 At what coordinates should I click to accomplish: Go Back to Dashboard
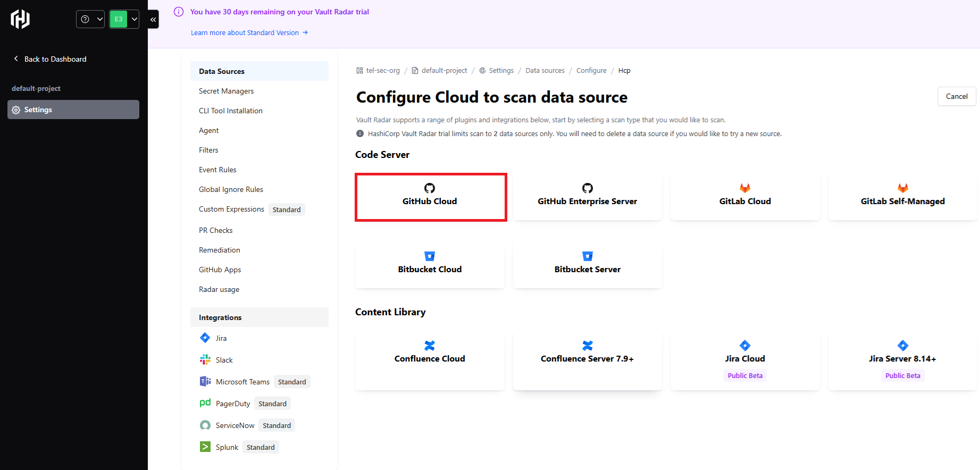click(50, 59)
